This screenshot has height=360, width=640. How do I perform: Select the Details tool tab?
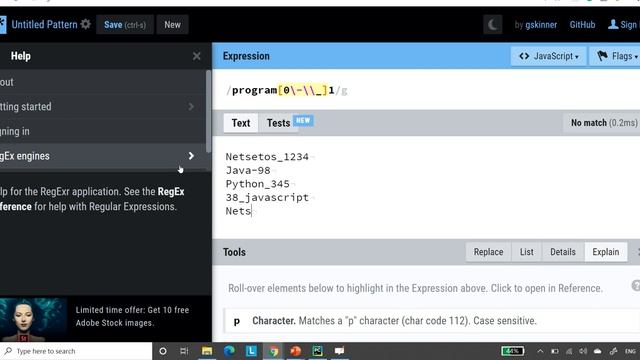point(563,252)
